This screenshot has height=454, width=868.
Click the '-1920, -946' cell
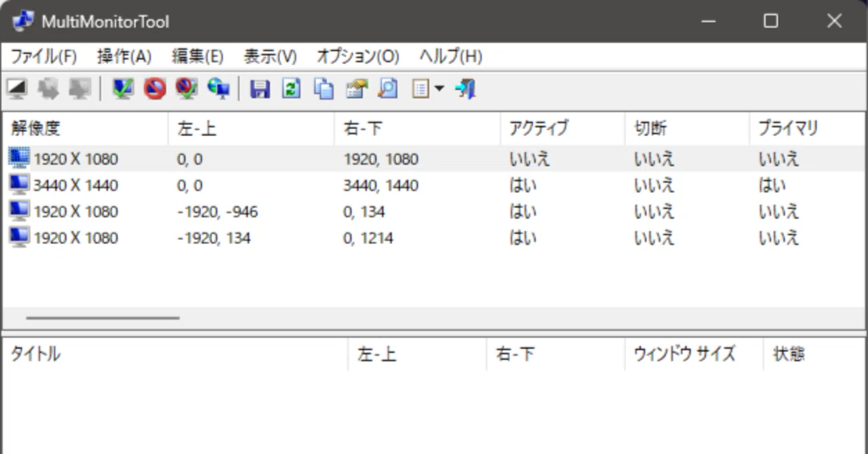click(x=217, y=211)
